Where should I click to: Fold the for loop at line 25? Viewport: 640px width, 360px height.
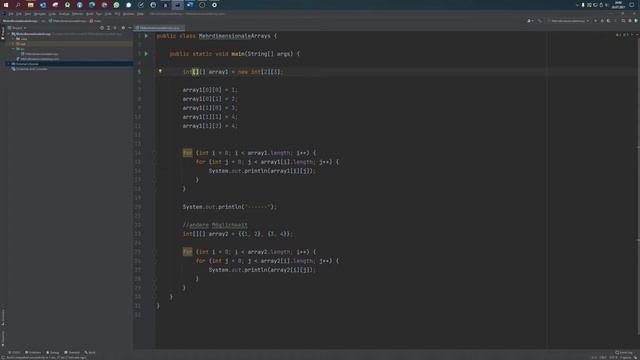(x=155, y=252)
